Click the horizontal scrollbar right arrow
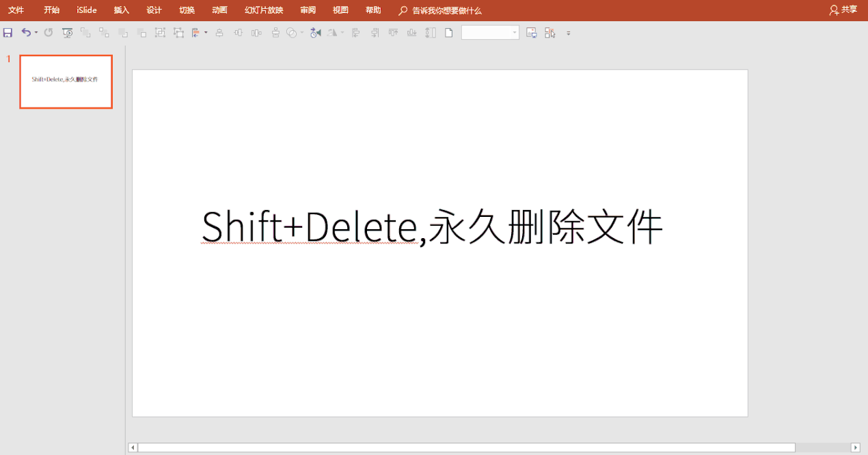This screenshot has width=868, height=455. click(855, 447)
